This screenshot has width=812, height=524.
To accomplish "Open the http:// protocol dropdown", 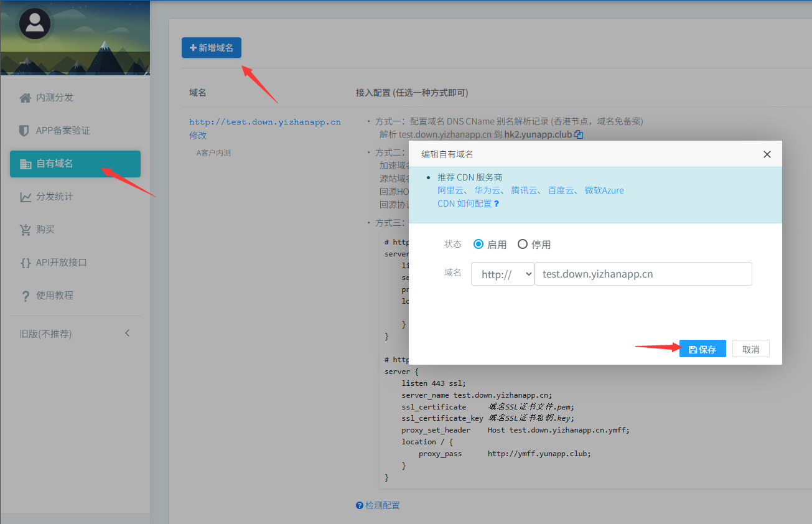I will pyautogui.click(x=502, y=274).
